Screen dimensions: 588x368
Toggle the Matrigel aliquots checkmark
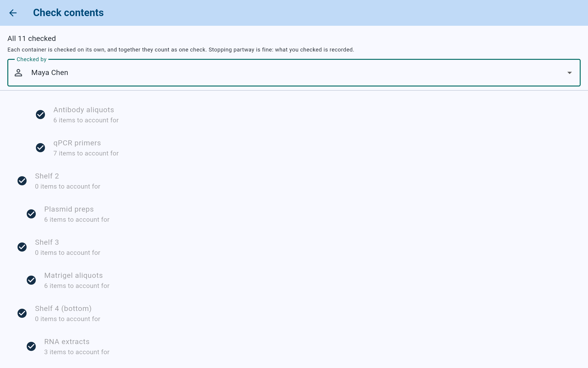(31, 280)
